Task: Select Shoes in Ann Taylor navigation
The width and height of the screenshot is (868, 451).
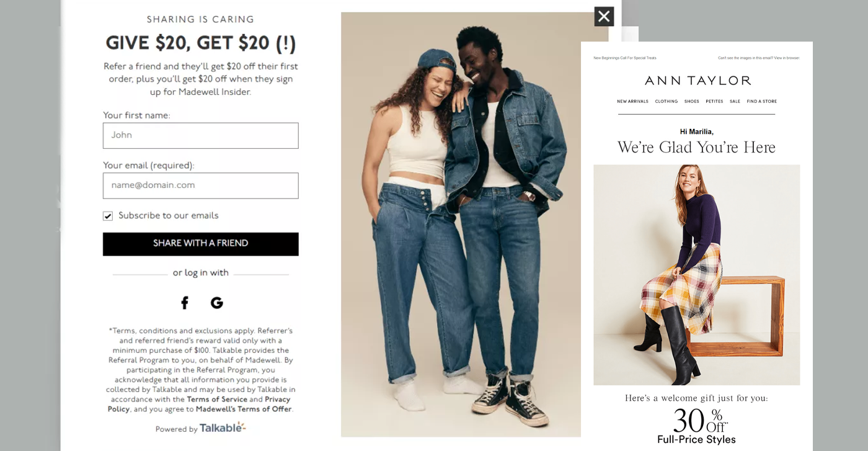Action: (x=692, y=101)
